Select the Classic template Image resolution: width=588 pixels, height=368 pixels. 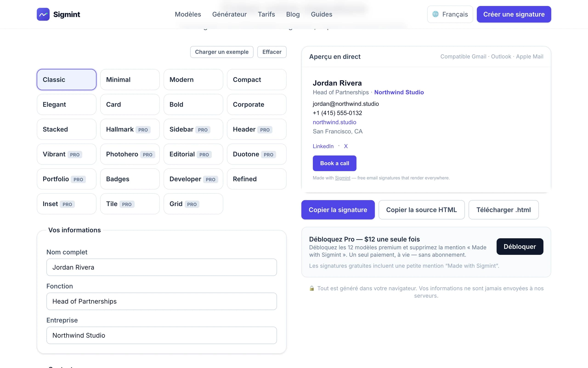pyautogui.click(x=67, y=80)
